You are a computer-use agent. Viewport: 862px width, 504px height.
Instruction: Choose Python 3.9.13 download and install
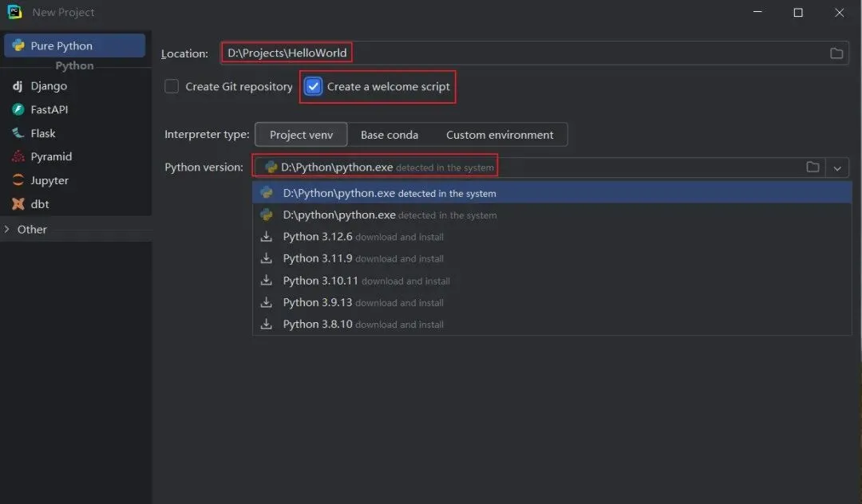552,302
